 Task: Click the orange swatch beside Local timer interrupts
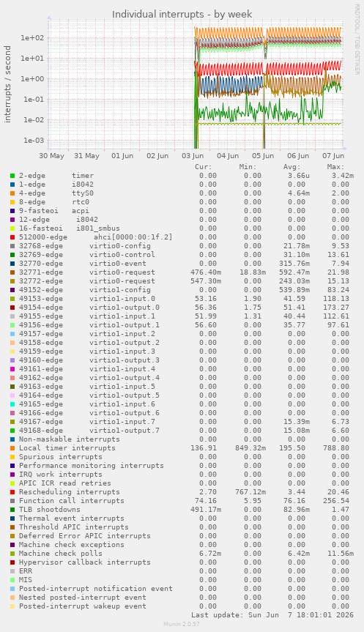(x=12, y=448)
